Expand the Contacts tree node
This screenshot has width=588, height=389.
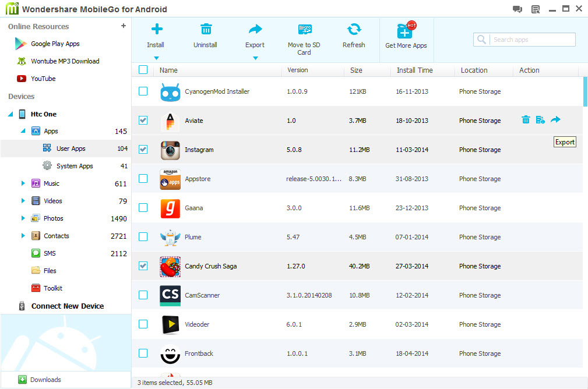tap(23, 236)
